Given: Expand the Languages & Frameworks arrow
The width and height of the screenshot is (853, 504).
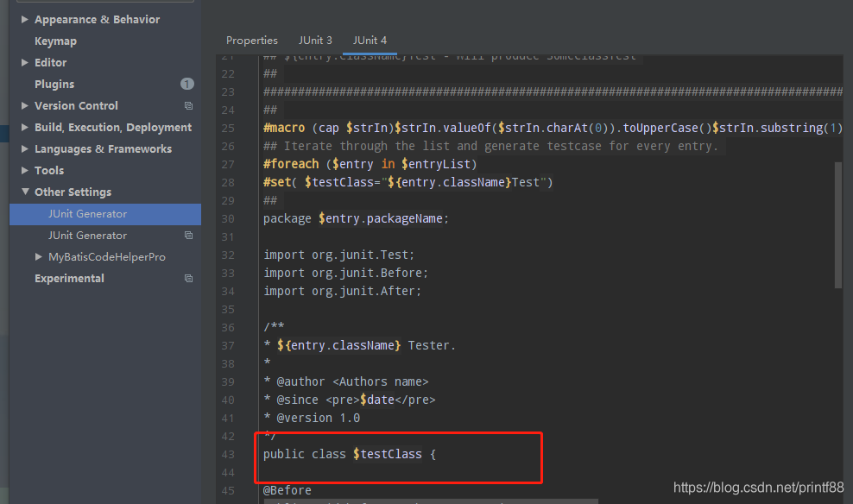Looking at the screenshot, I should [25, 149].
